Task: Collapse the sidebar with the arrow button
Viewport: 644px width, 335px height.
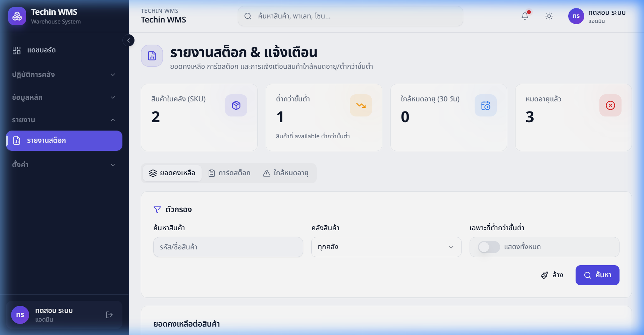Action: 128,40
